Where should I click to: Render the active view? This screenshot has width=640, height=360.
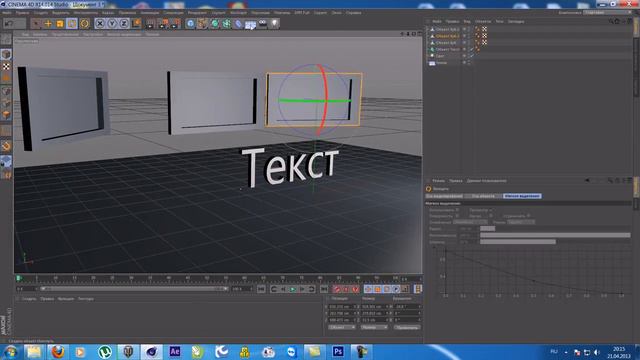point(150,24)
